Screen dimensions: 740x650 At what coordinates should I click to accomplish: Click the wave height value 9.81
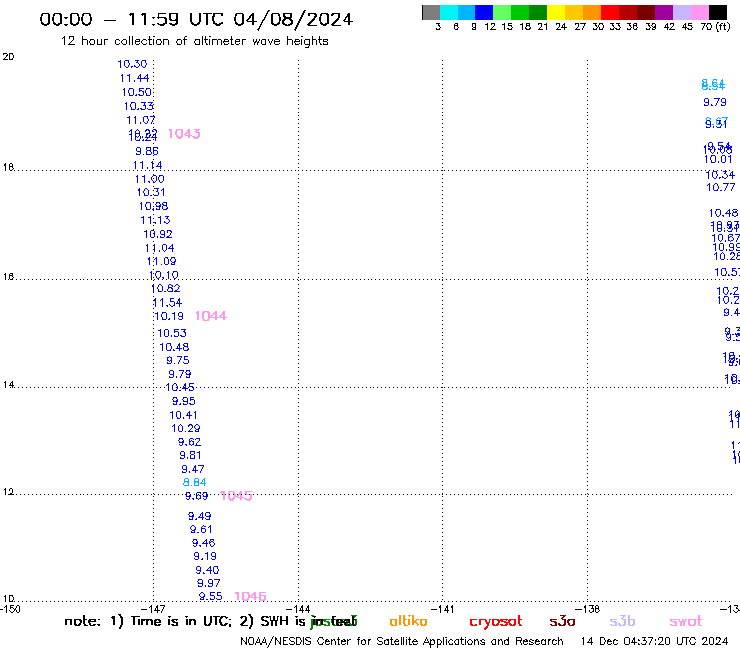click(x=191, y=456)
